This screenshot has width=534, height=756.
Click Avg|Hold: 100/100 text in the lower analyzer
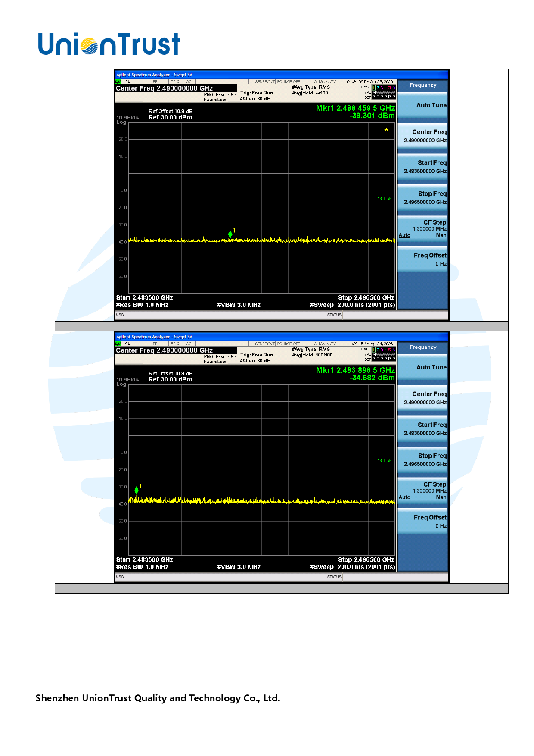point(312,355)
